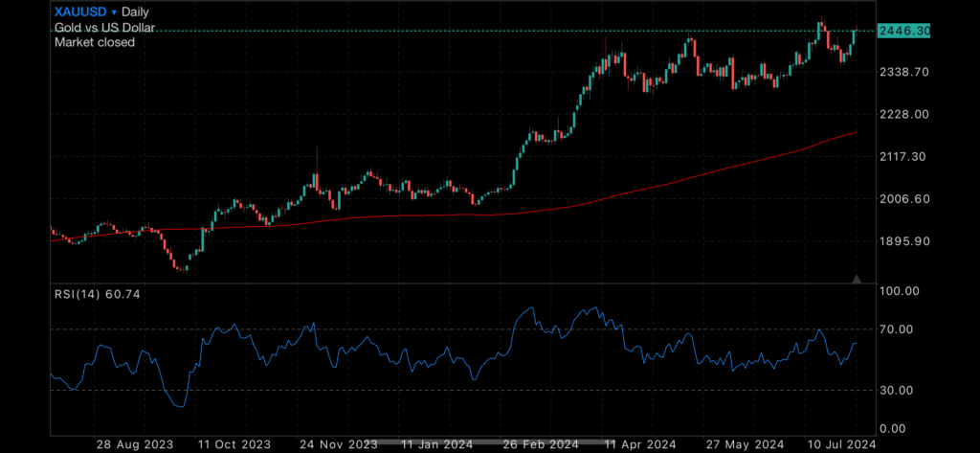This screenshot has width=980, height=453.
Task: Click the 1895.90 price axis label
Action: pyautogui.click(x=903, y=241)
